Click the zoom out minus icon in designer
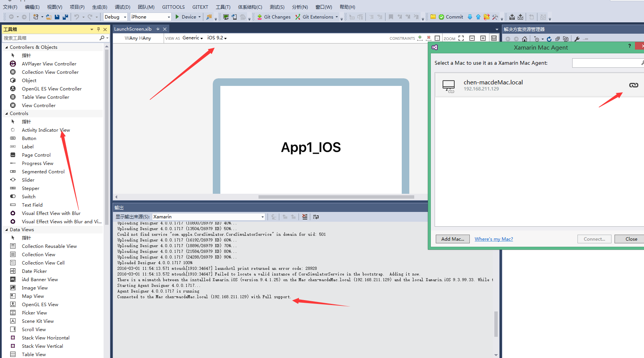 [472, 38]
